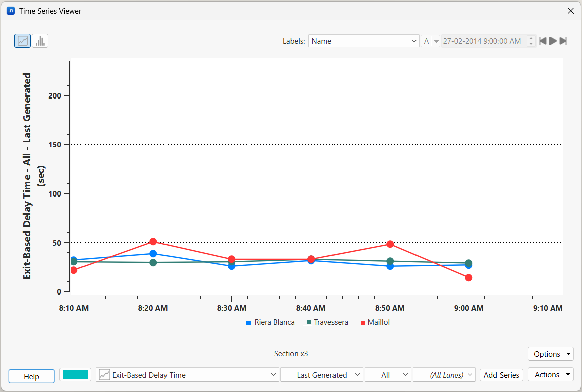This screenshot has width=582, height=392.
Task: Open the Actions menu
Action: [x=551, y=375]
